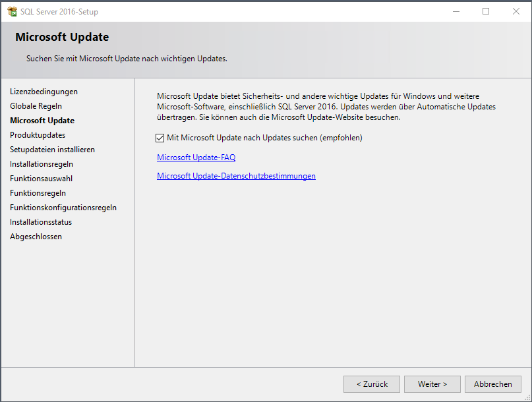This screenshot has width=532, height=402.
Task: Click Funktionsregeln step
Action: coord(38,193)
